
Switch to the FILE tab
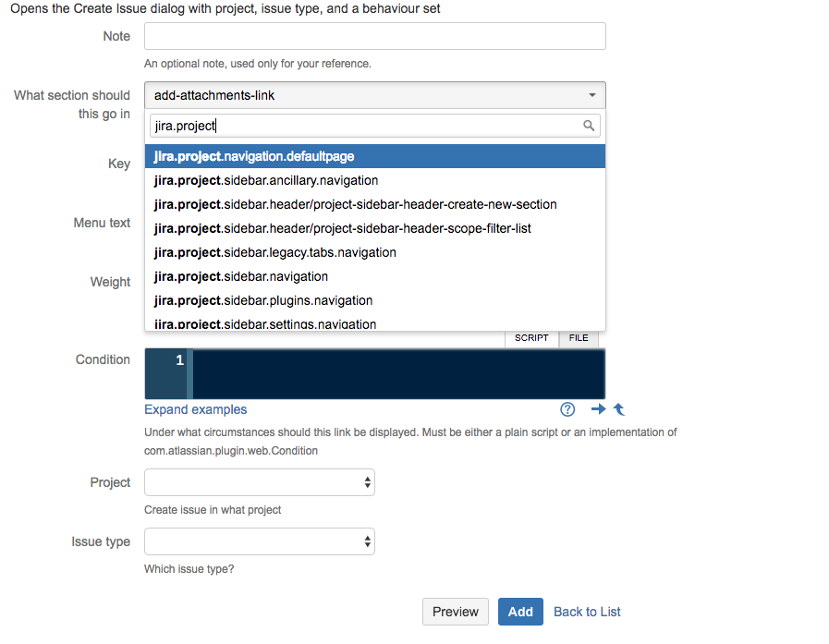click(579, 338)
